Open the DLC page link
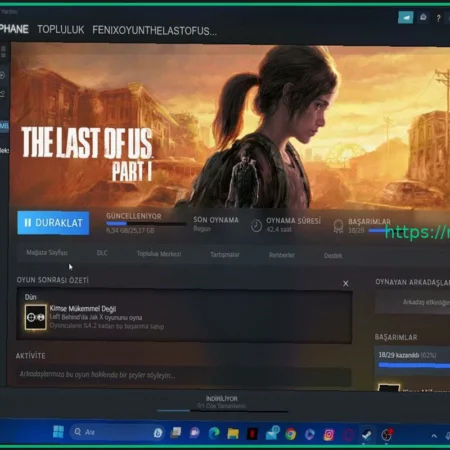This screenshot has width=450, height=450. point(102,253)
